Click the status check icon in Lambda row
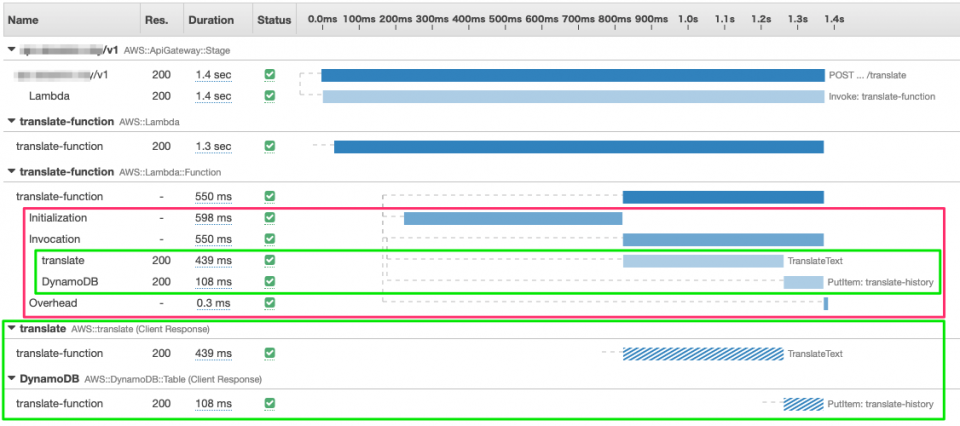The width and height of the screenshot is (960, 426). coord(269,96)
